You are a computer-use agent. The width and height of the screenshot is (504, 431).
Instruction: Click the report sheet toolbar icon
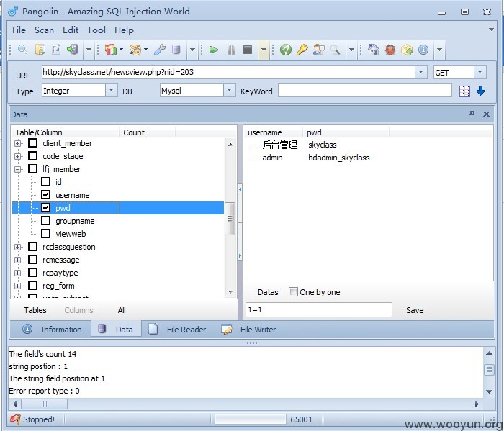pyautogui.click(x=56, y=50)
